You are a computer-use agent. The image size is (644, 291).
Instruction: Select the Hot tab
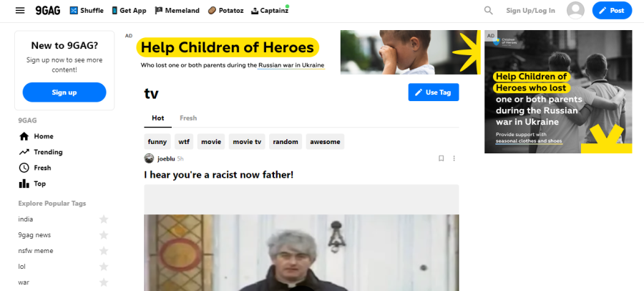coord(157,118)
